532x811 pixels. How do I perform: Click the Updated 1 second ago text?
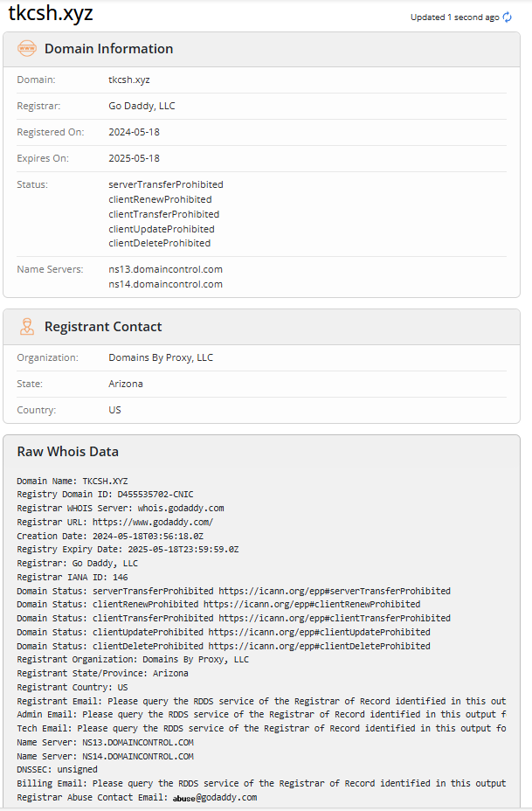[x=455, y=17]
